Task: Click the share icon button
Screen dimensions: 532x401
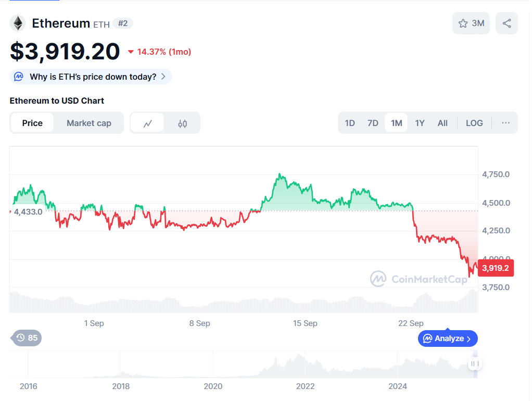Action: (506, 23)
